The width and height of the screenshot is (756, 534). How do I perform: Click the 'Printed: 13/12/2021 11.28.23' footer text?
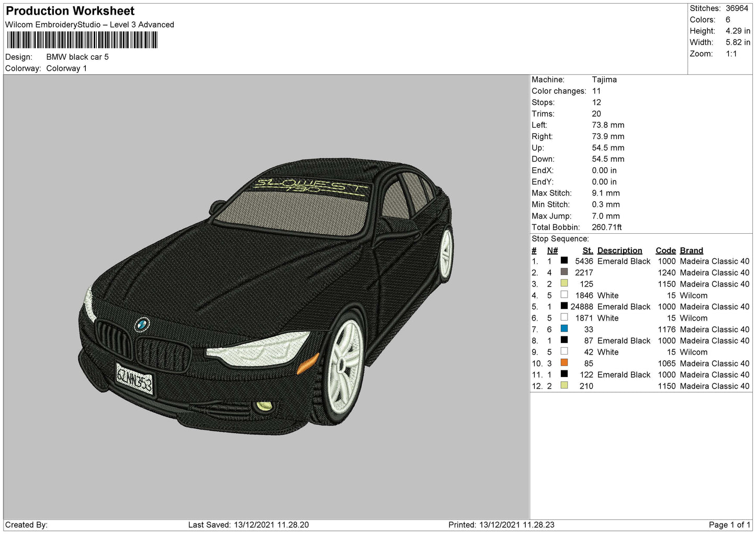click(501, 525)
